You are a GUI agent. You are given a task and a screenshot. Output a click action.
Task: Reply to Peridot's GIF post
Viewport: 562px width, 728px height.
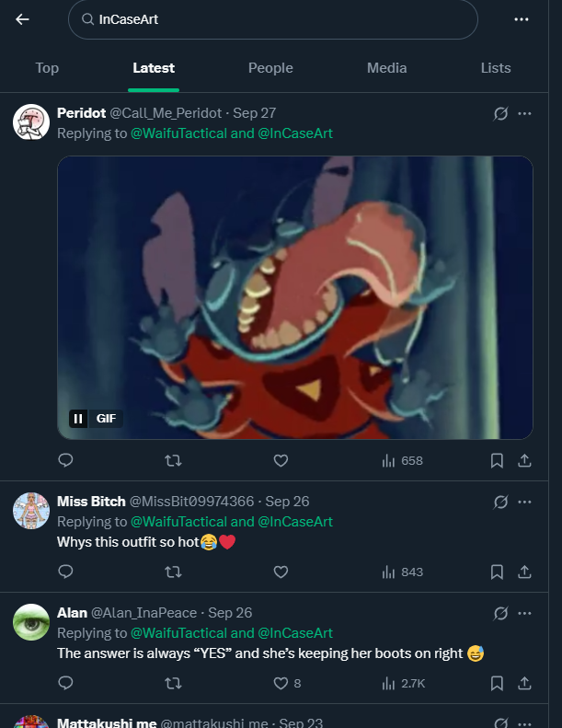(x=65, y=460)
